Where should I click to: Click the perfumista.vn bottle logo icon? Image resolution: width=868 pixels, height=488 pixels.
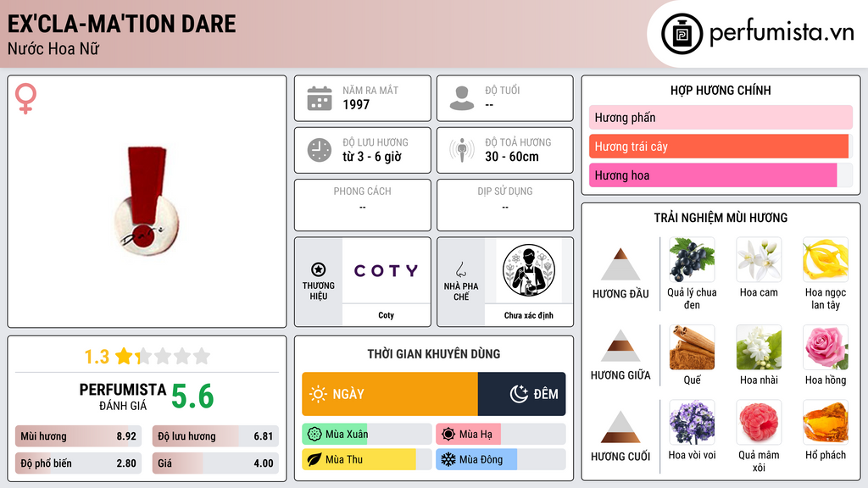682,34
